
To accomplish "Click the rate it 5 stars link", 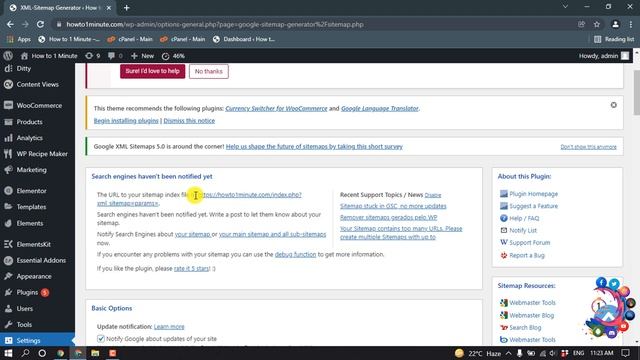I will click(x=191, y=269).
